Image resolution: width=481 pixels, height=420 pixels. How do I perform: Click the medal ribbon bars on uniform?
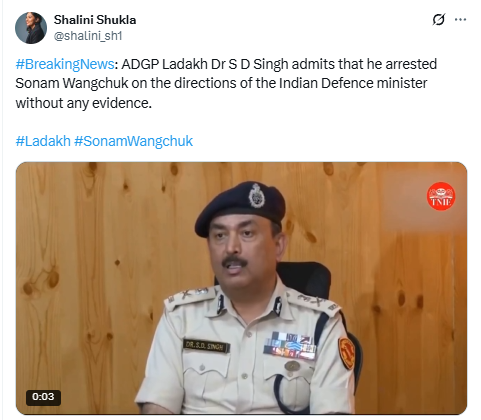click(x=289, y=345)
